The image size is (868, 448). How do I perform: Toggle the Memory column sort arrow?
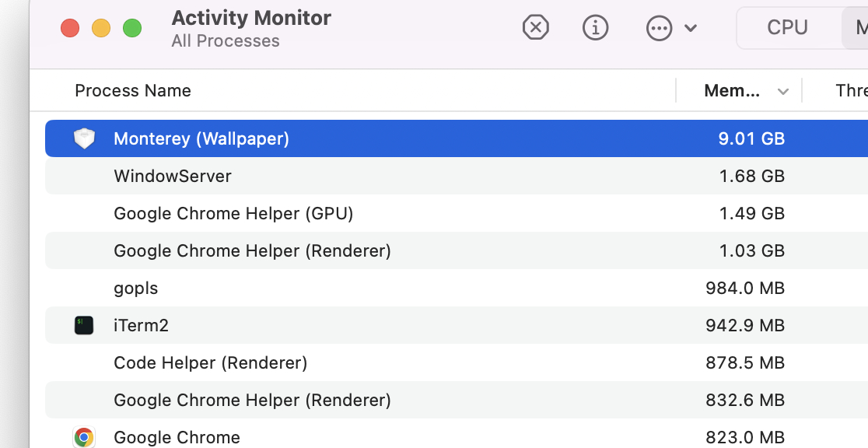tap(783, 92)
